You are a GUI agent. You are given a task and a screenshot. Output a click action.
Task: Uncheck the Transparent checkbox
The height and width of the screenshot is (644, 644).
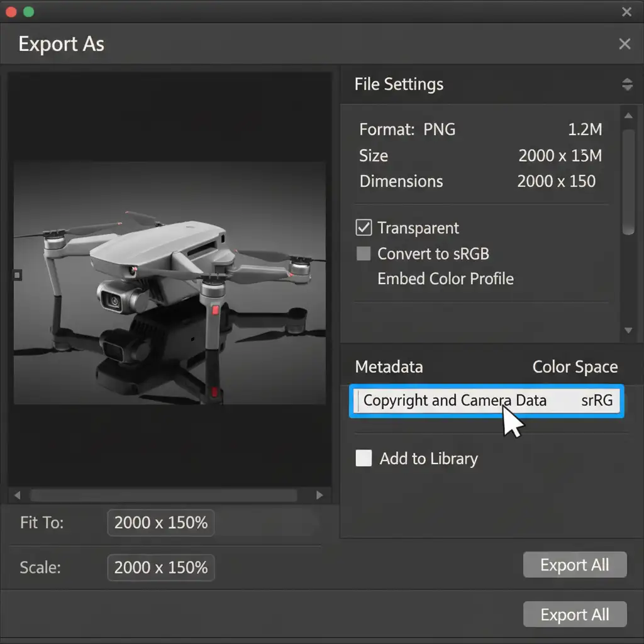point(364,228)
